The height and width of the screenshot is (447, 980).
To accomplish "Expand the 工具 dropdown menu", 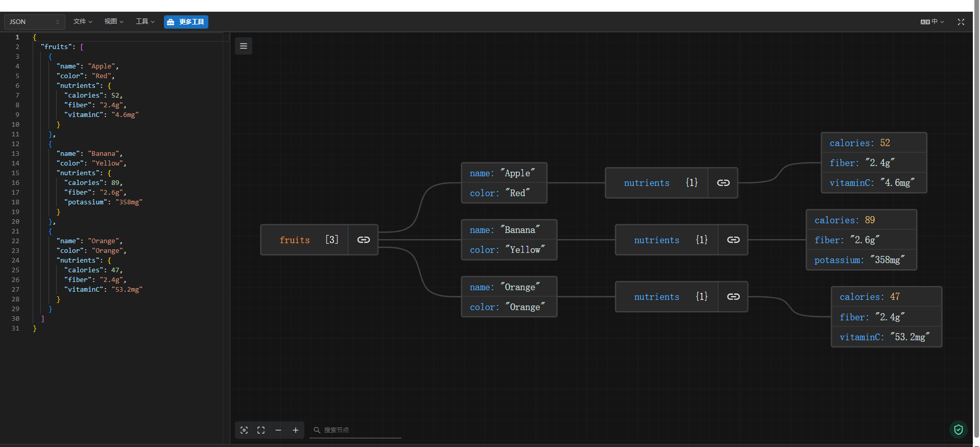I will tap(145, 21).
